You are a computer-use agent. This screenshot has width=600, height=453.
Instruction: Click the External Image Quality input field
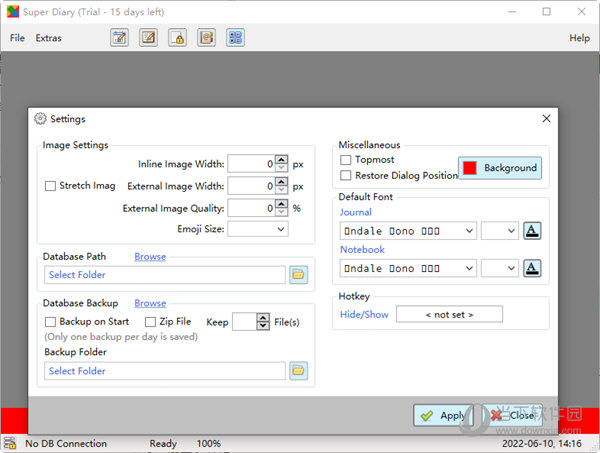coord(252,208)
